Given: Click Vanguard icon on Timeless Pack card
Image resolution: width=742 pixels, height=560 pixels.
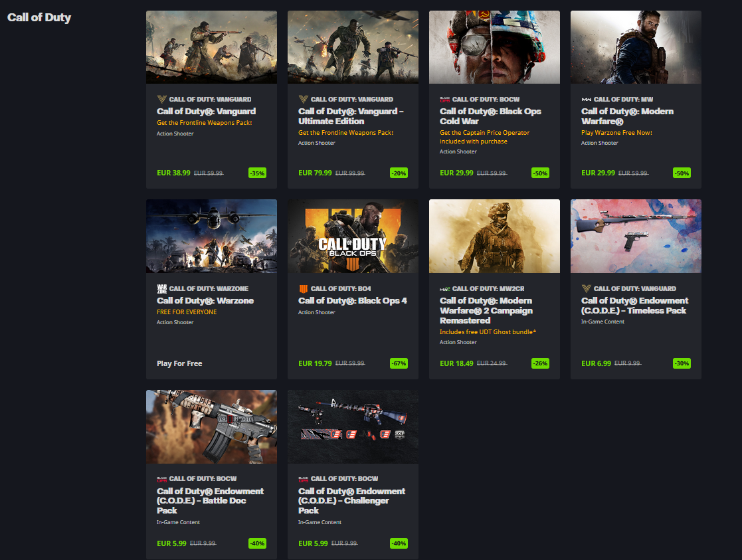Looking at the screenshot, I should [x=586, y=288].
